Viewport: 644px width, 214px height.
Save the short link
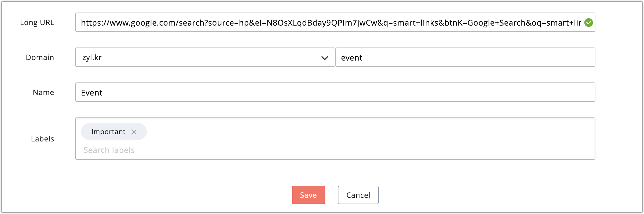click(308, 195)
